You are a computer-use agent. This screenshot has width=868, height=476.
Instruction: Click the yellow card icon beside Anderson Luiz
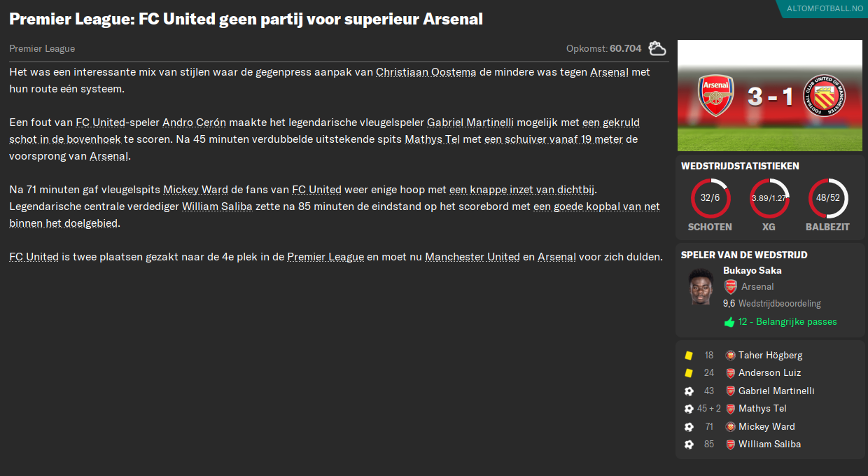pos(689,372)
